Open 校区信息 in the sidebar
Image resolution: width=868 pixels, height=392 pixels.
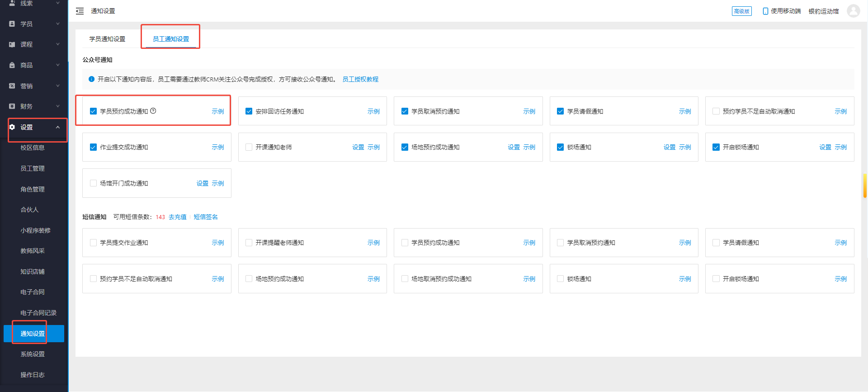coord(33,148)
